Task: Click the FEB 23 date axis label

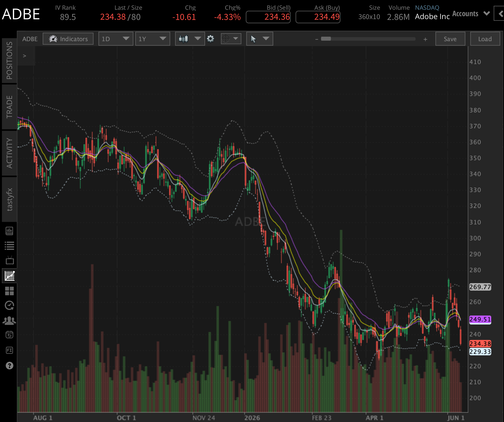Action: point(322,418)
